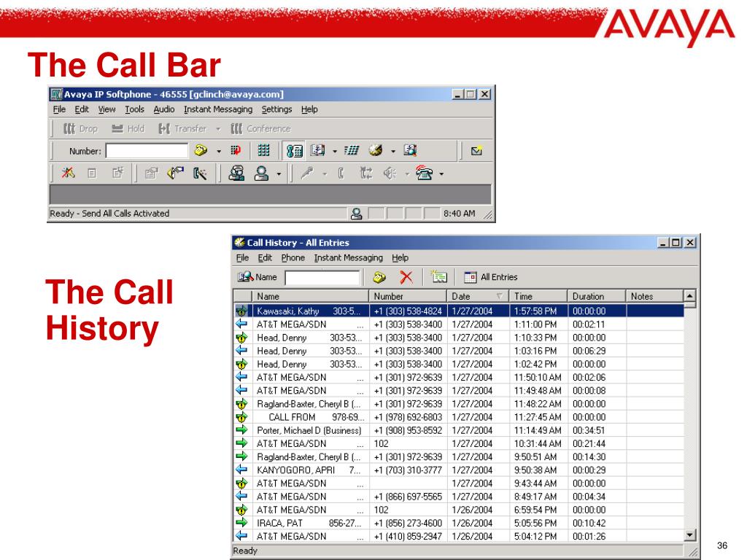Open the contact directory book icon in Softphone
This screenshot has width=747, height=560.
(x=317, y=150)
